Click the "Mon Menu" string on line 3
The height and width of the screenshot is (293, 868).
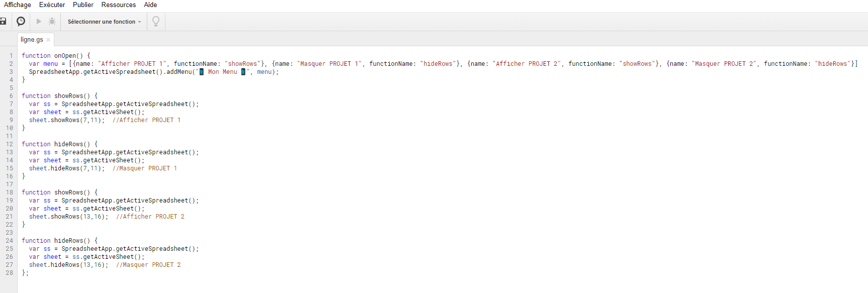coord(223,72)
